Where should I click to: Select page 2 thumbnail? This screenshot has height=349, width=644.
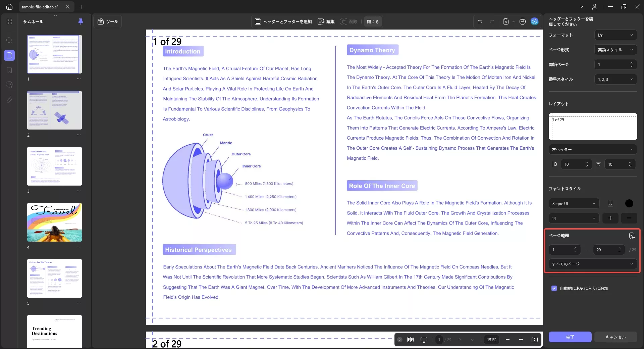pyautogui.click(x=54, y=110)
